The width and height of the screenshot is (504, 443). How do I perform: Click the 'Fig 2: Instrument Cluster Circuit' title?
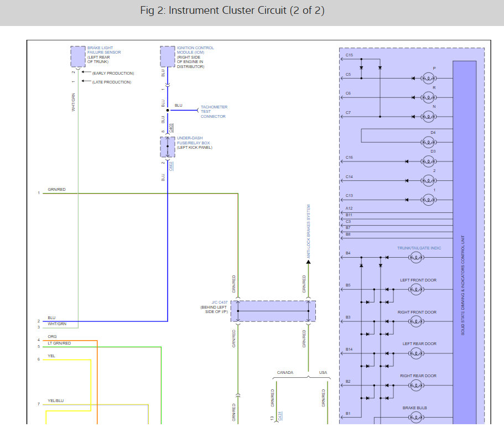232,11
